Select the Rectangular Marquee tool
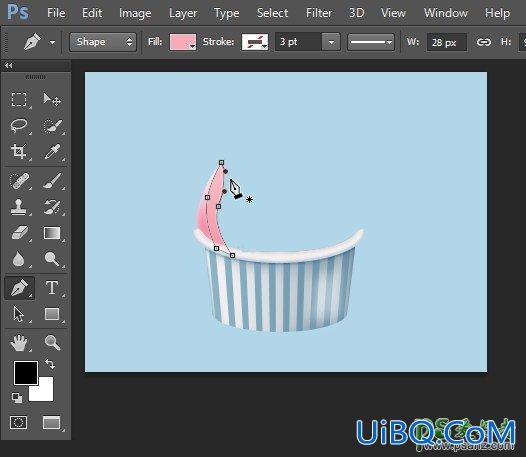This screenshot has width=526, height=457. click(19, 100)
